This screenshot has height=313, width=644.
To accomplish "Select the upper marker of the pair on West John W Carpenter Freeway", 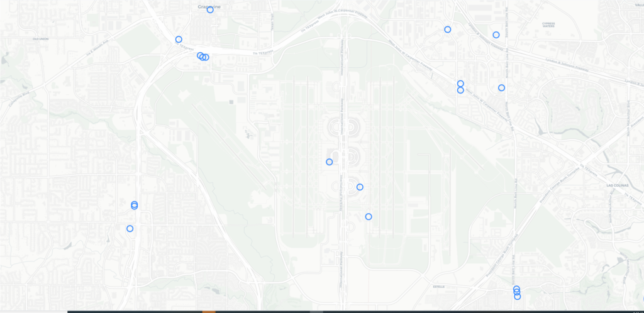I will coord(460,84).
